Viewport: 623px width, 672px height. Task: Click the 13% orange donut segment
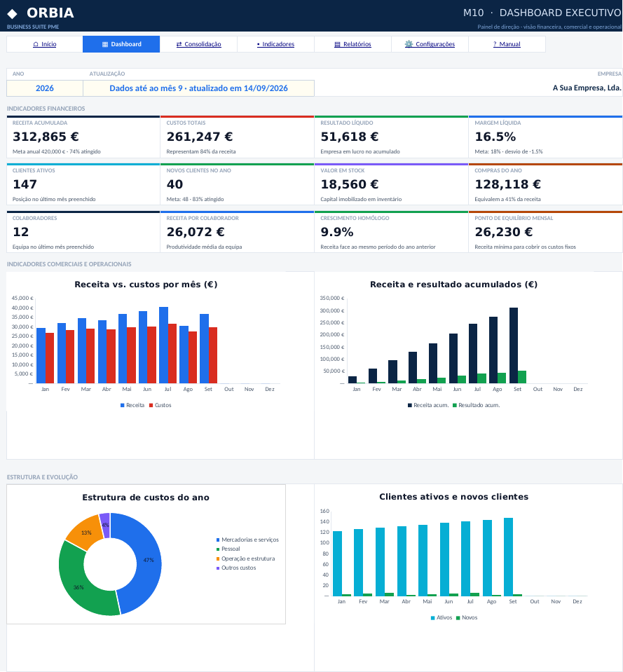[85, 531]
